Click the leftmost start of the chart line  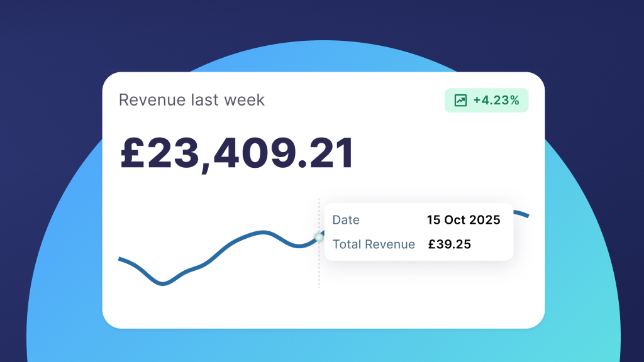click(x=121, y=259)
